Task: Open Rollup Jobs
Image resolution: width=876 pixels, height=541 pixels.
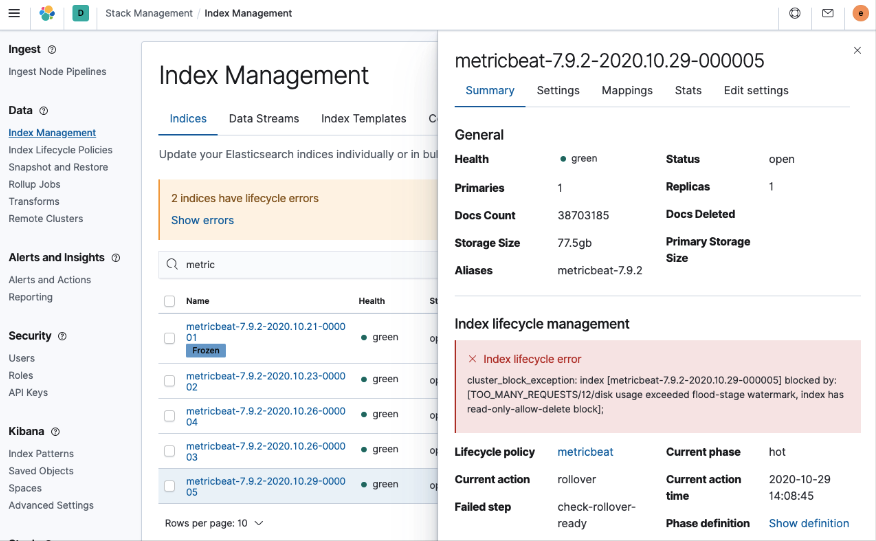Action: click(x=34, y=184)
